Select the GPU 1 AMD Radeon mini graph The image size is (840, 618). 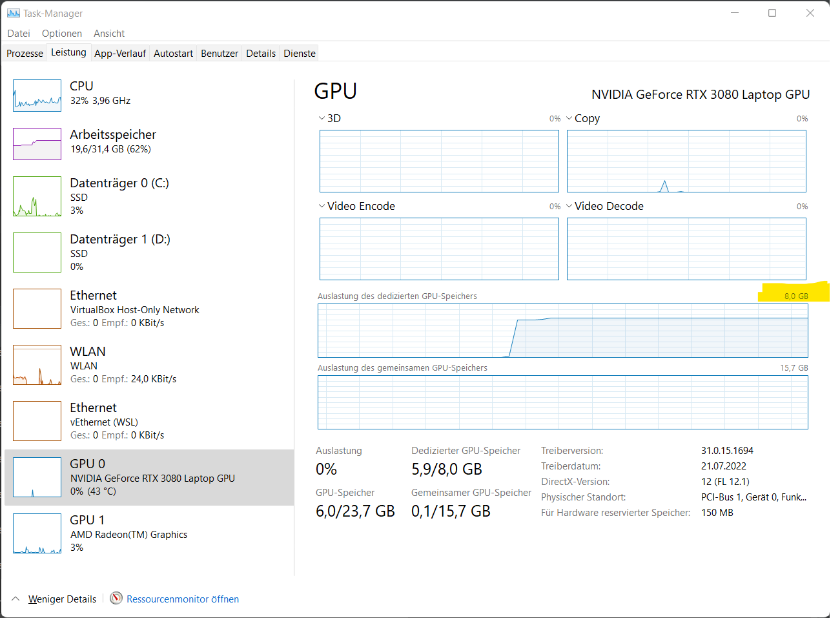pos(37,533)
